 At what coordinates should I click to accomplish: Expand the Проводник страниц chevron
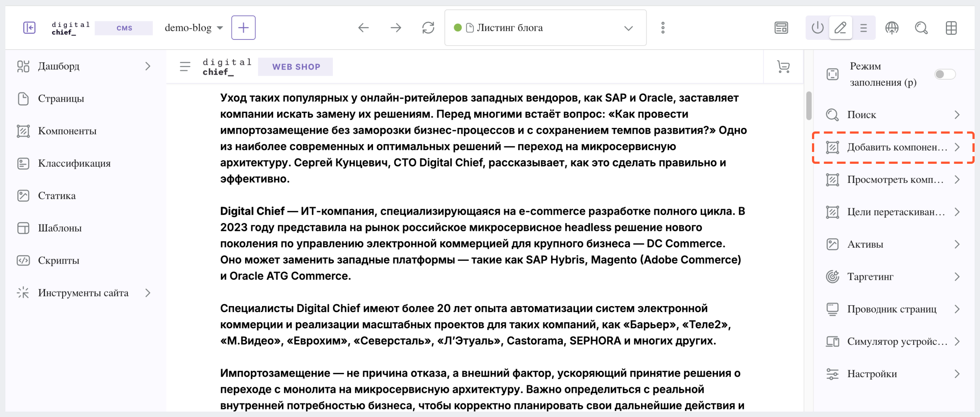957,309
